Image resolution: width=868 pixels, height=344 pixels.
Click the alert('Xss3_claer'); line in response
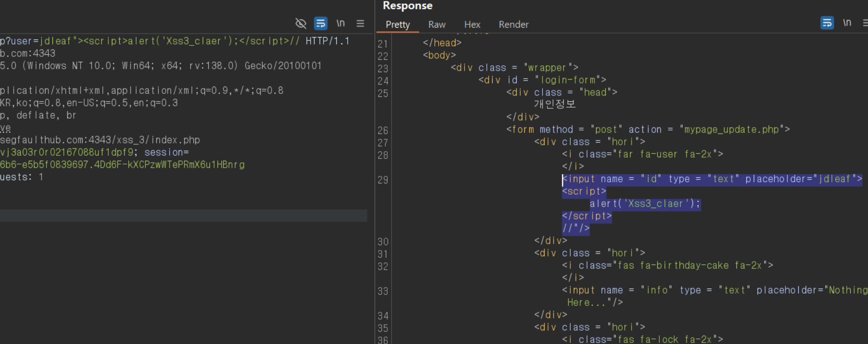pyautogui.click(x=645, y=204)
